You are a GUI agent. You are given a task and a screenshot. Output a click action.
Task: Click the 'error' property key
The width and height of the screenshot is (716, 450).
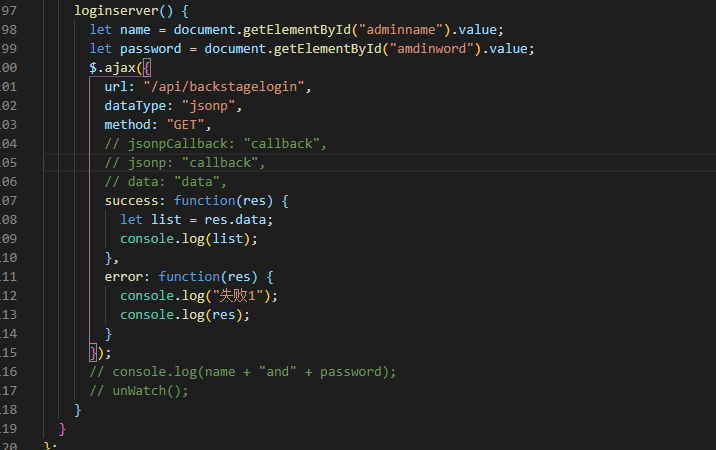124,277
